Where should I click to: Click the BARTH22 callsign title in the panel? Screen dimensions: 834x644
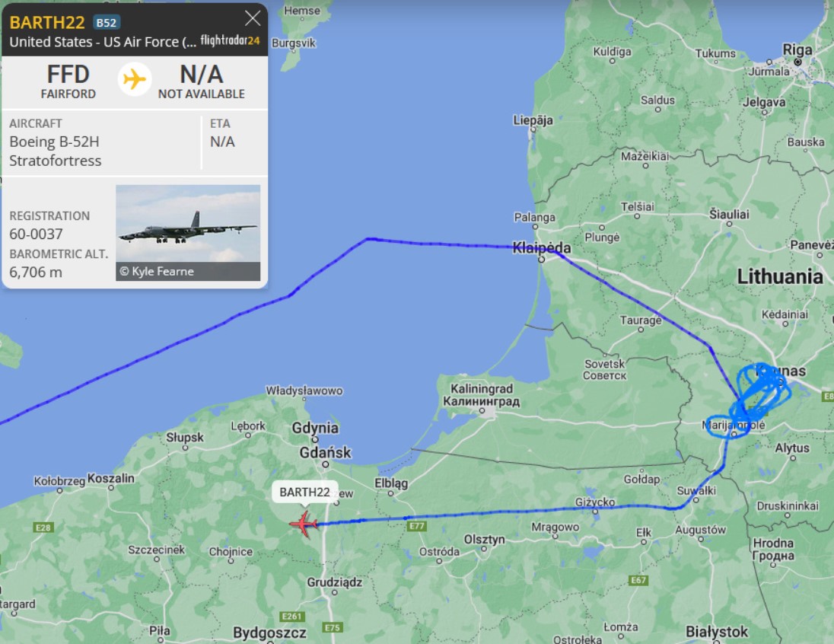[x=47, y=22]
